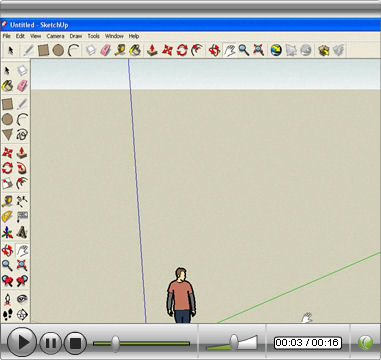This screenshot has width=381, height=360.
Task: Select the Eraser tool in top toolbar
Action: pyautogui.click(x=105, y=50)
